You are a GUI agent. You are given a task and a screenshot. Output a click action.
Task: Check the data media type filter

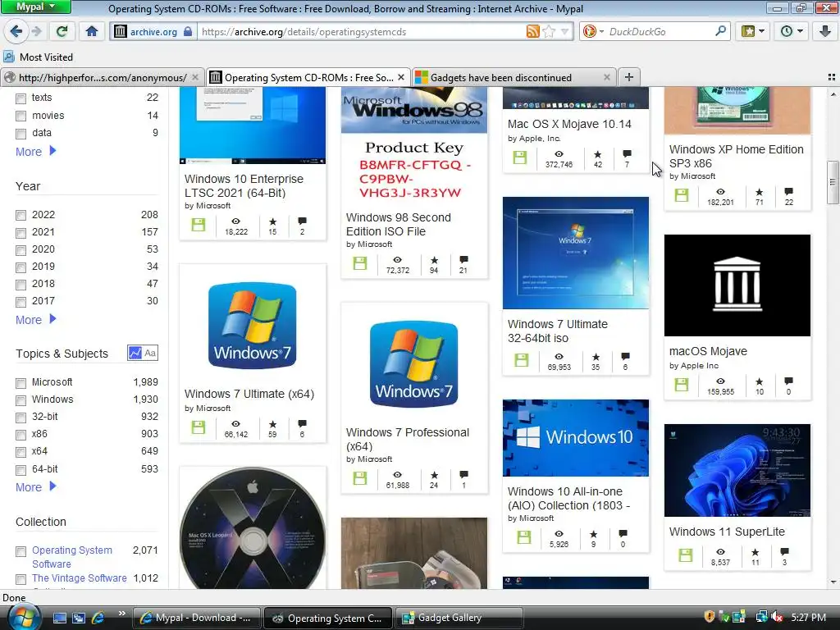(21, 134)
